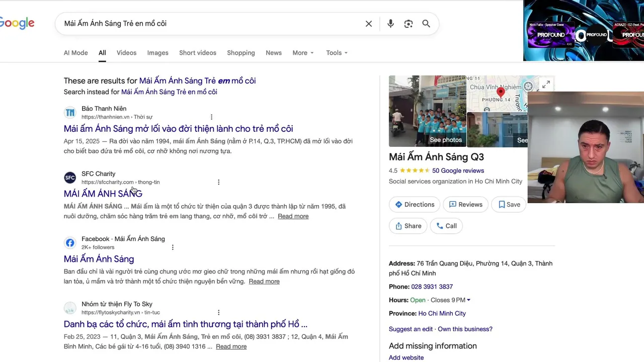Click the '2K+ followers' text
The width and height of the screenshot is (644, 362).
(98, 247)
